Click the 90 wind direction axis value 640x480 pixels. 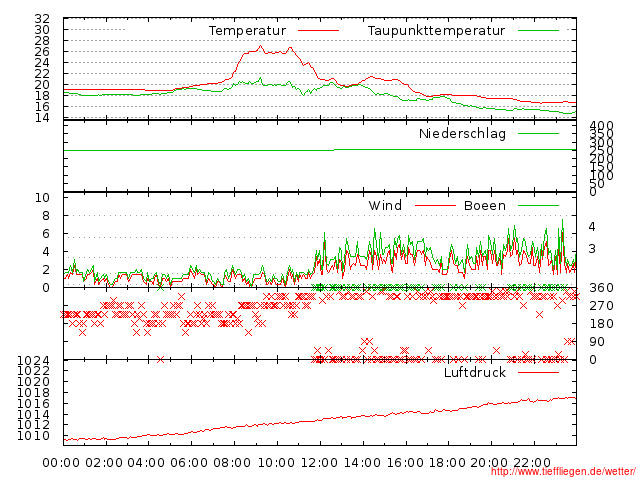[x=597, y=342]
